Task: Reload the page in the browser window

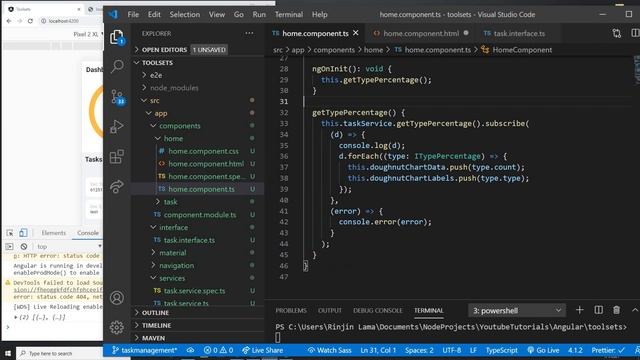Action: [x=30, y=21]
